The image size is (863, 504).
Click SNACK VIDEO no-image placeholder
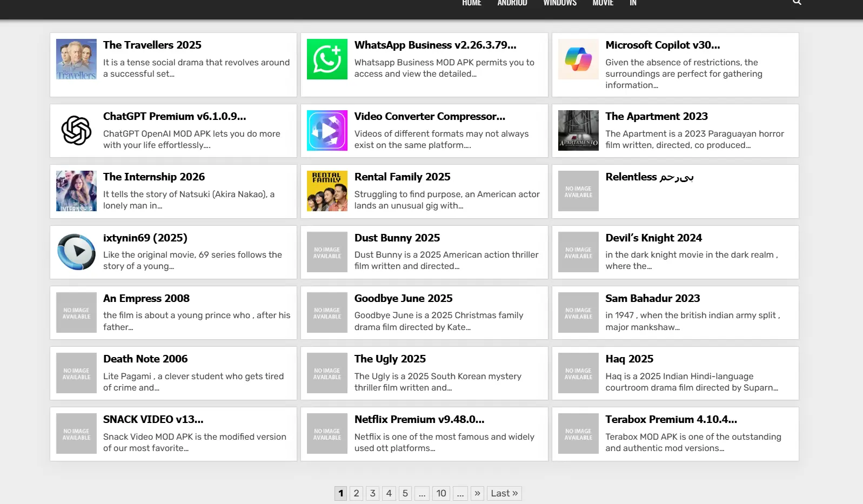tap(76, 433)
